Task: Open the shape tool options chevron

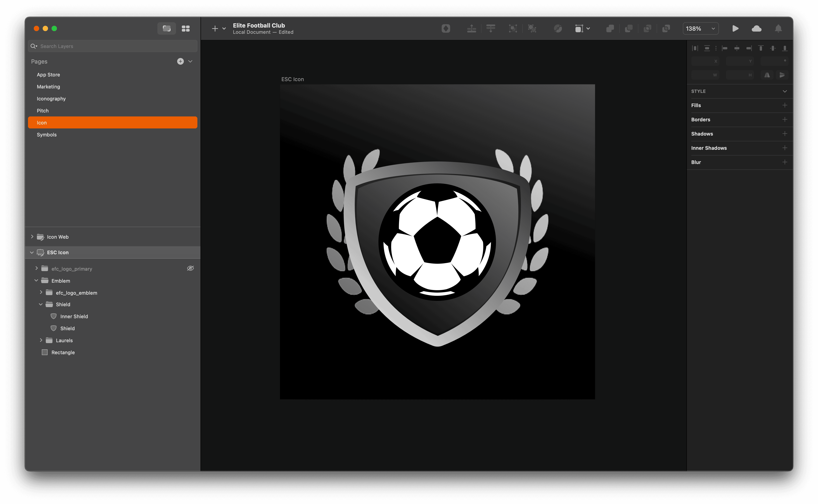Action: coord(588,29)
